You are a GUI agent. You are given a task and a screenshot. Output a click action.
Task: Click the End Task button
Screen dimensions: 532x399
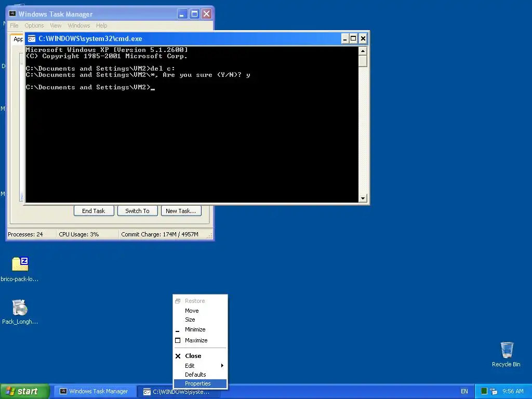click(94, 211)
